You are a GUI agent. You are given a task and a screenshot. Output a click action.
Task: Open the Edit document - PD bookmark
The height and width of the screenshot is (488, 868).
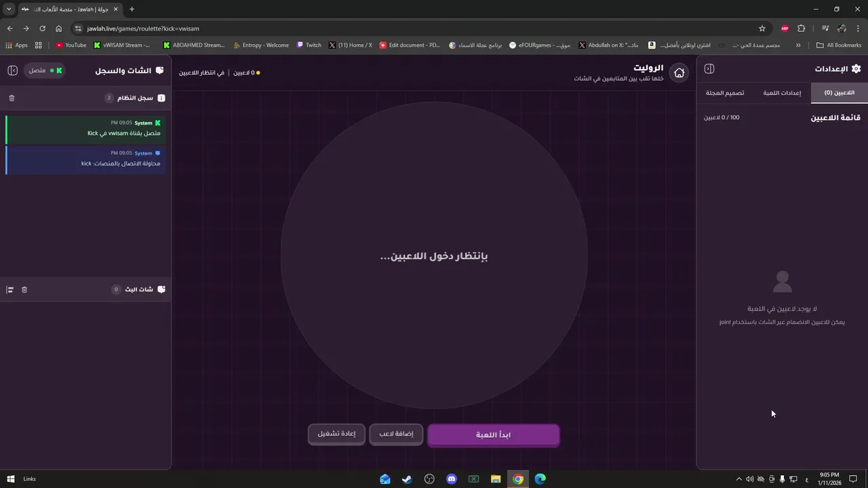pyautogui.click(x=410, y=45)
